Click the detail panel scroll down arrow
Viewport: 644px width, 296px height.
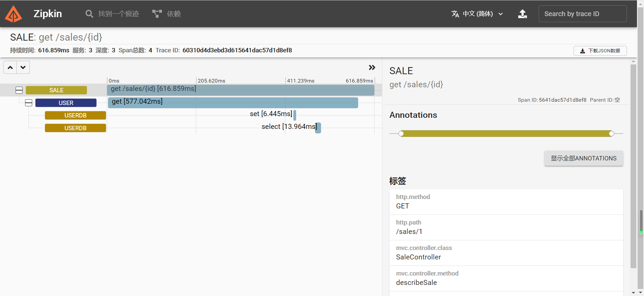point(633,293)
